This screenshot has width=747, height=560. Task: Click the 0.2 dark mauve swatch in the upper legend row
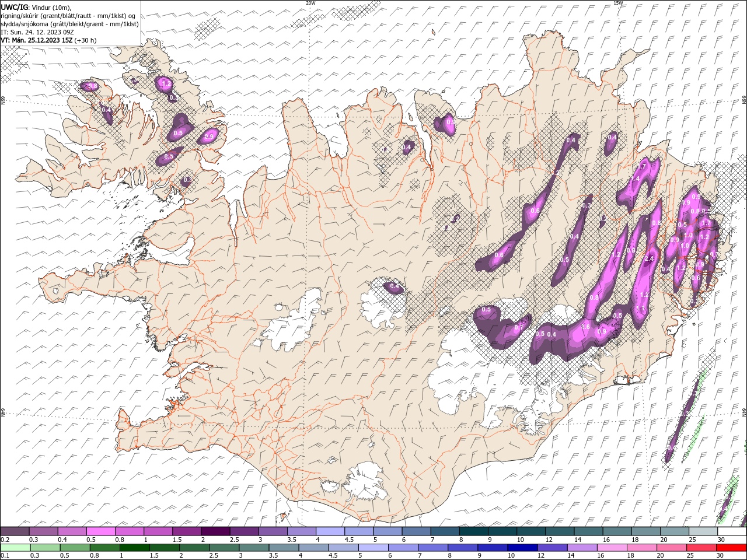(15, 531)
